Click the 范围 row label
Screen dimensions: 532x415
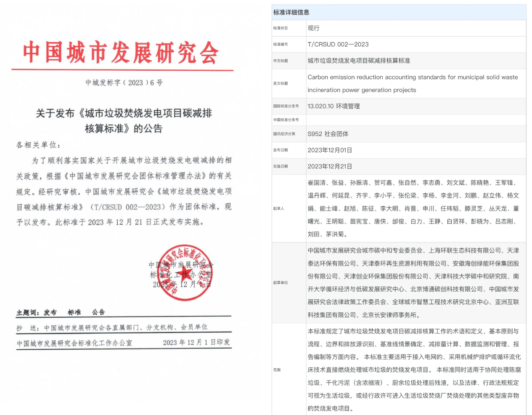pyautogui.click(x=277, y=370)
